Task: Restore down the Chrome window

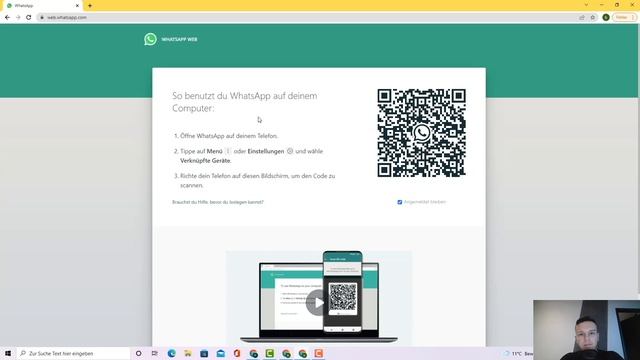Action: (x=617, y=5)
